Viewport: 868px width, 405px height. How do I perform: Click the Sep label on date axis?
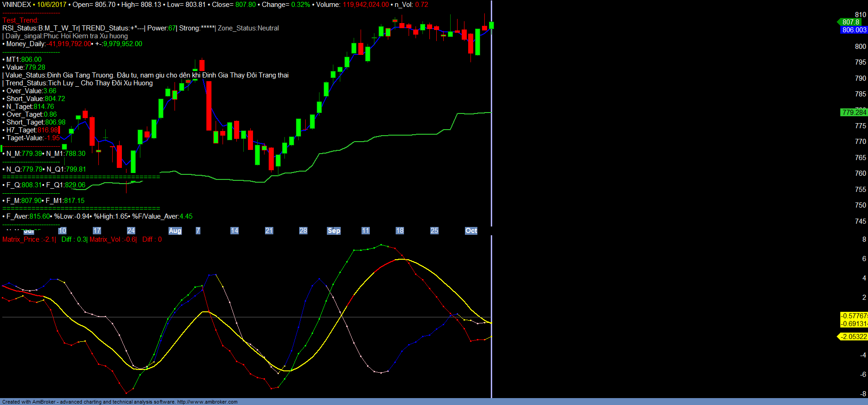(x=333, y=231)
